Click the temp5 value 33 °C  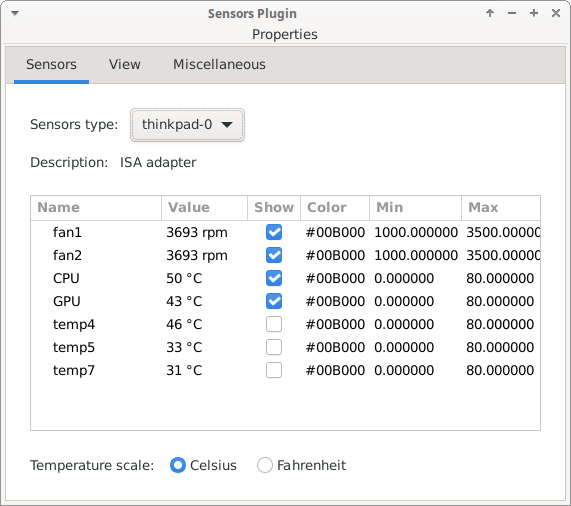coord(184,347)
